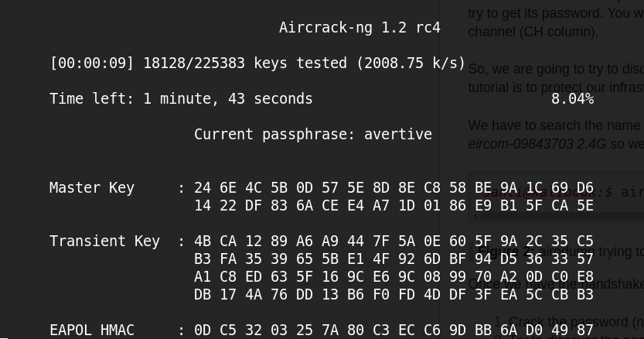Click the paragraph starting with So, we are
This screenshot has width=644, height=339.
point(555,69)
